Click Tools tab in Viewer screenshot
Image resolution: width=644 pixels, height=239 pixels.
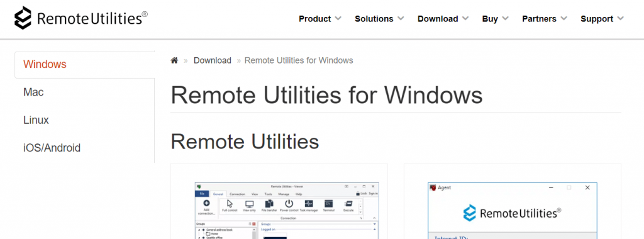(268, 194)
